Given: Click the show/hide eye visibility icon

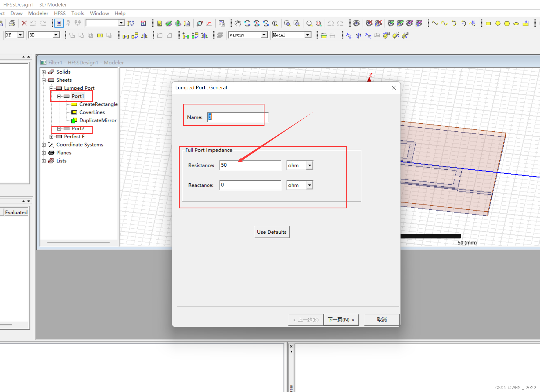Looking at the screenshot, I should pos(356,23).
